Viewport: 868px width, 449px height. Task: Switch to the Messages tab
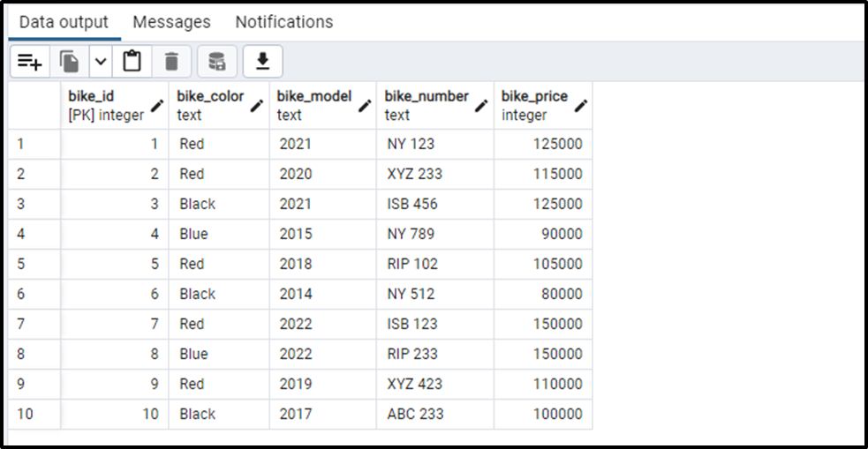pos(171,22)
